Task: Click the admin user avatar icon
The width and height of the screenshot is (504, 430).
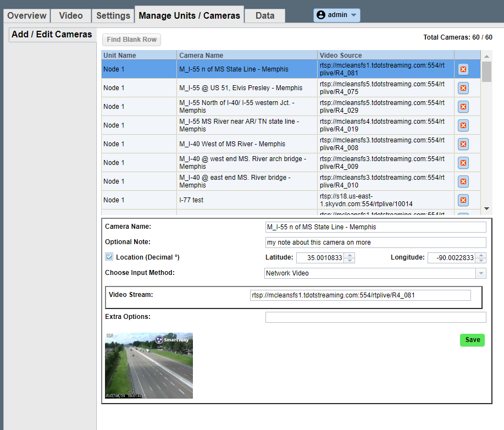Action: point(321,15)
